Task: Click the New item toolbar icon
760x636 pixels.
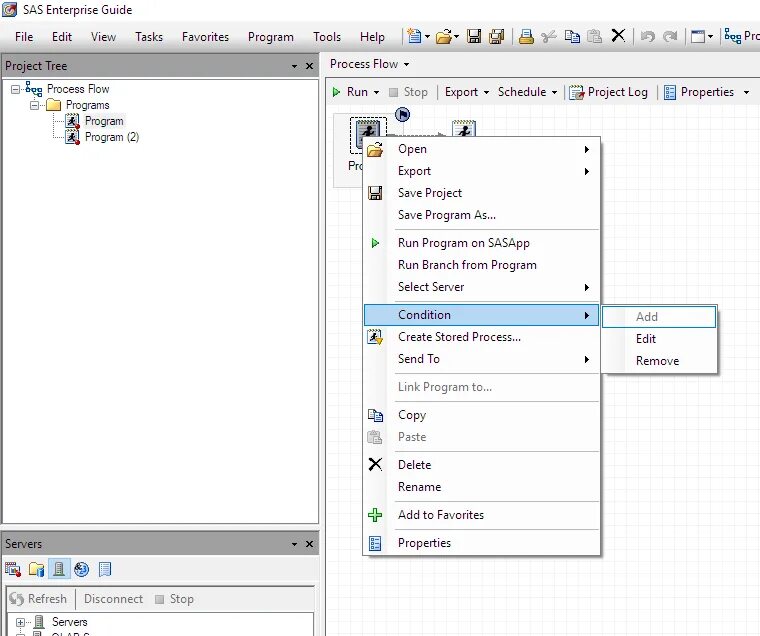Action: [414, 36]
